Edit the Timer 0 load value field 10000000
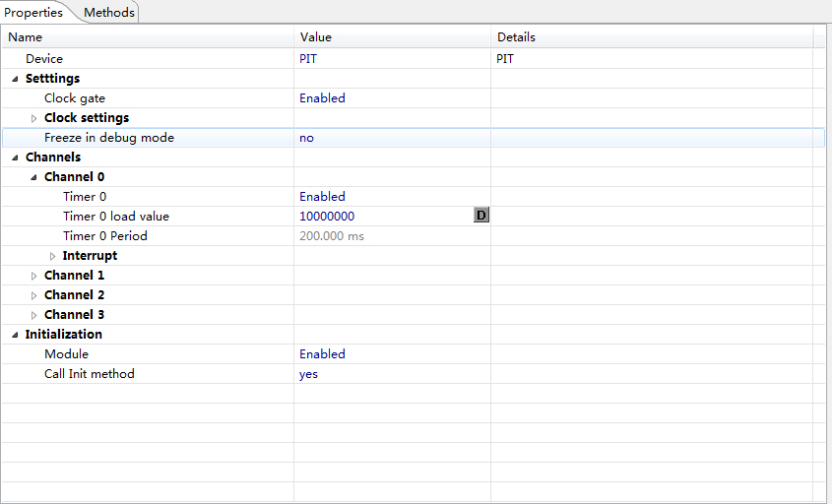The width and height of the screenshot is (832, 504). coord(327,217)
